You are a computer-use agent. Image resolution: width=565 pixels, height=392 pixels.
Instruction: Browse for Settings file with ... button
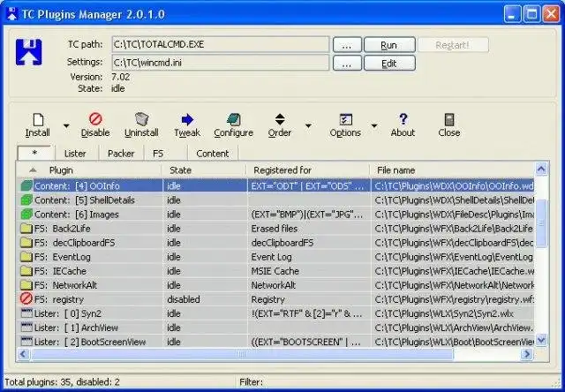click(x=347, y=64)
